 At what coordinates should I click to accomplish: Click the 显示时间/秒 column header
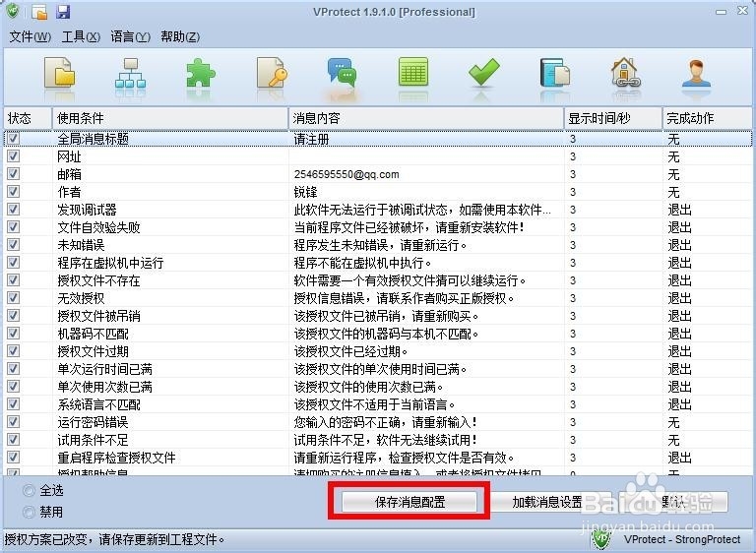(x=613, y=118)
